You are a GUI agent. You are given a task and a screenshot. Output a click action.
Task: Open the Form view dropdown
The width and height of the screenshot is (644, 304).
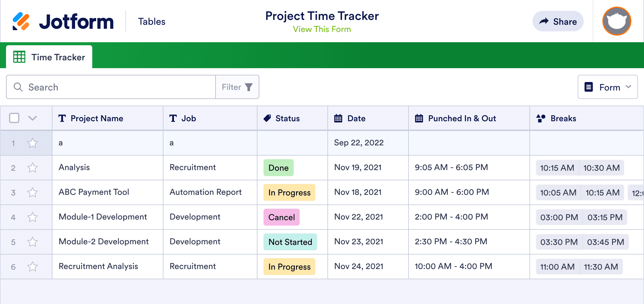pos(608,87)
